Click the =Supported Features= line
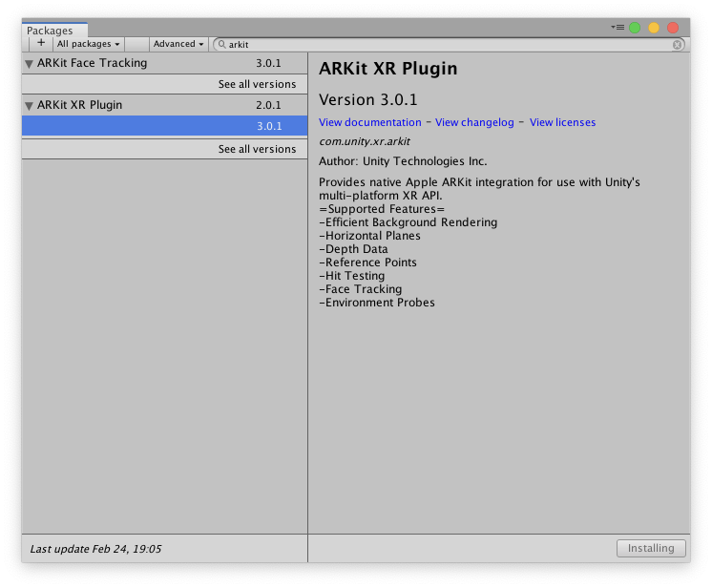This screenshot has height=588, width=712. click(x=382, y=209)
